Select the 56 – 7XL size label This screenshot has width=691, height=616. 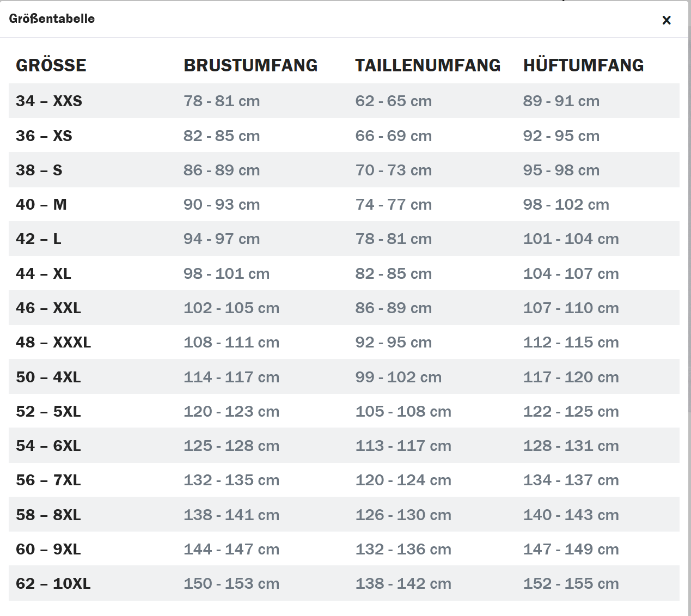coord(48,480)
